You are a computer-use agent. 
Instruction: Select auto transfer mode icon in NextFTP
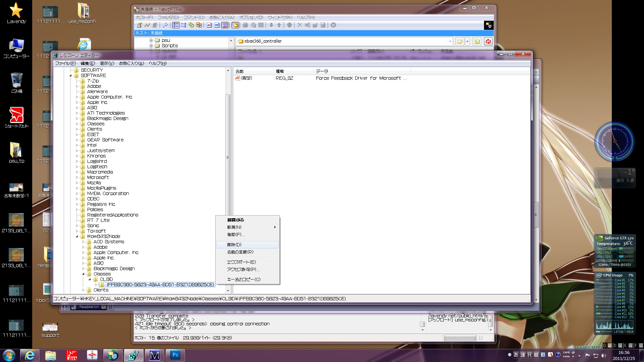point(225,25)
